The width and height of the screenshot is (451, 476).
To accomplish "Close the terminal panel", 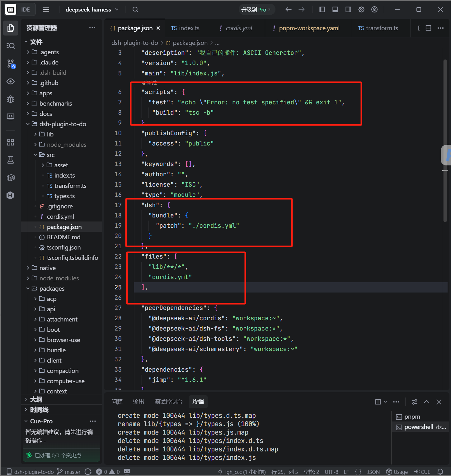I will [439, 402].
